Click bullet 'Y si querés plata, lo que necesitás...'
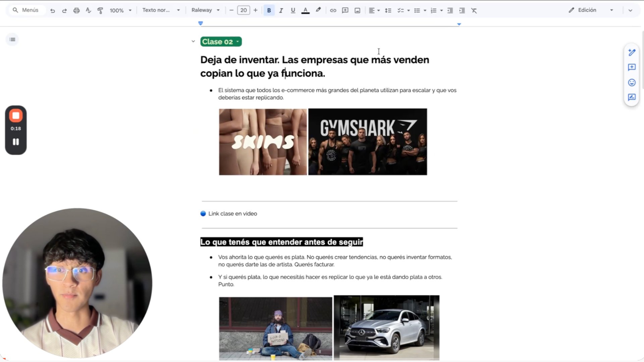Screen dimensions: 644x362 click(330, 281)
